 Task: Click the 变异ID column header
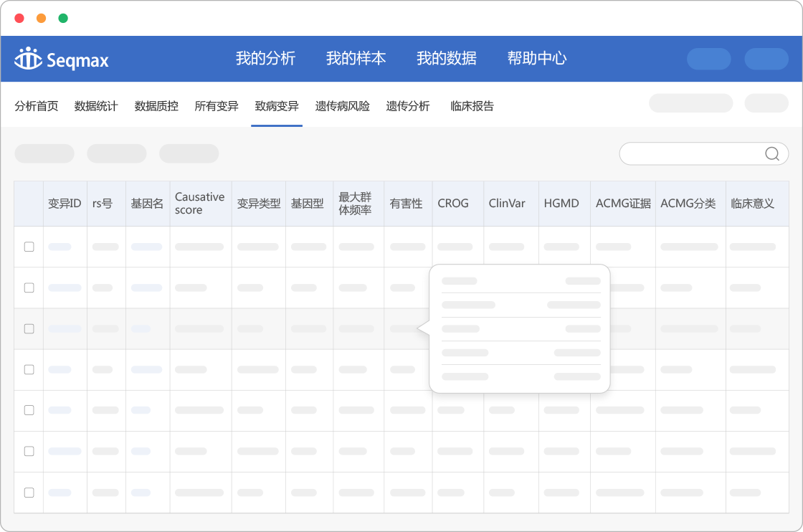coord(65,204)
